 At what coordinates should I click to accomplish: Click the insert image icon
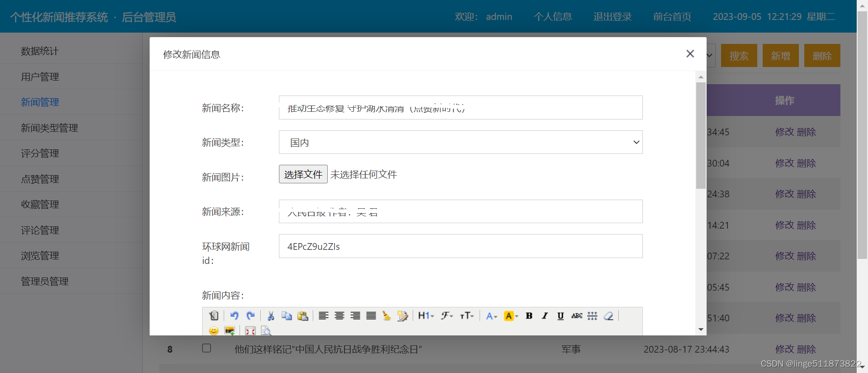(230, 330)
